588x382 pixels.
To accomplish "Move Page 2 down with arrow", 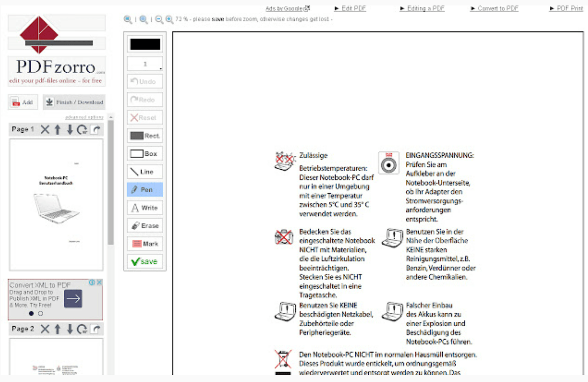I will [70, 329].
